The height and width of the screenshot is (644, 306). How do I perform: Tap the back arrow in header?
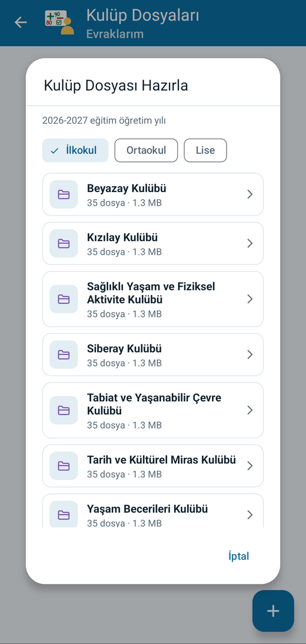pos(21,22)
